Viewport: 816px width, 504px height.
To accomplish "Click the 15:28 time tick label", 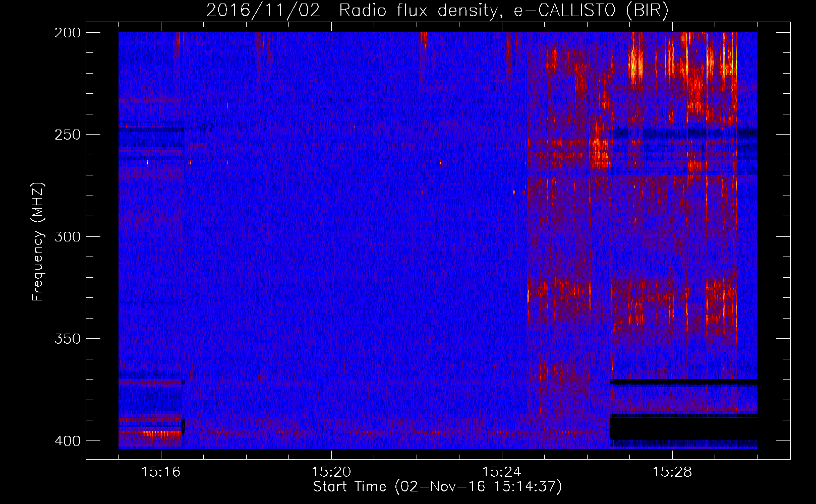I will coord(672,472).
